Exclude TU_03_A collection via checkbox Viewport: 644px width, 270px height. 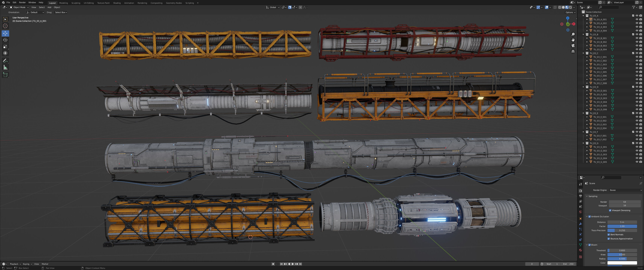[633, 16]
